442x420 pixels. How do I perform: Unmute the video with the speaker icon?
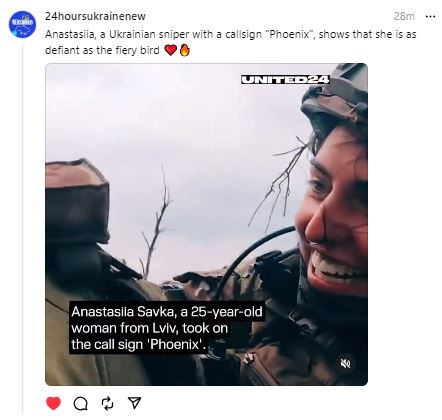coord(345,363)
